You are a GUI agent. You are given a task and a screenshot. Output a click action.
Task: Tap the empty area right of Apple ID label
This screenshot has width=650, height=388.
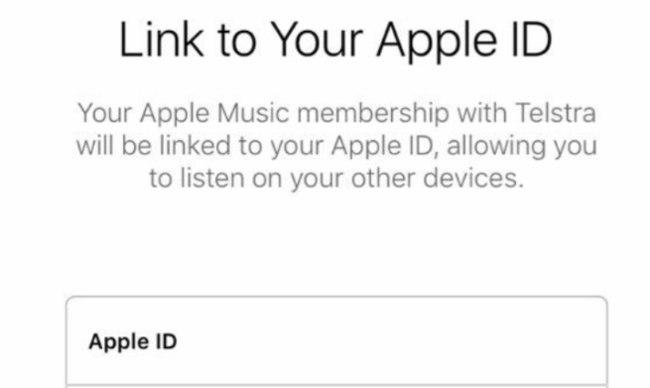[390, 342]
